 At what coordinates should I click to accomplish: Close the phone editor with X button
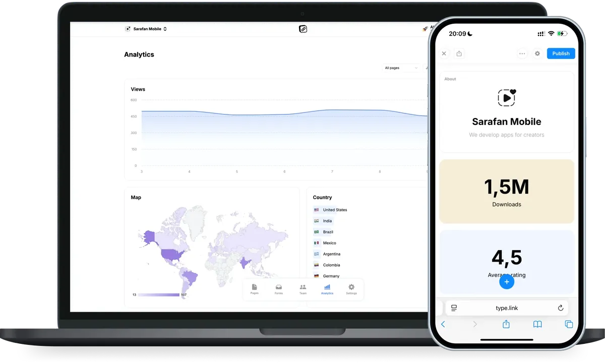(444, 53)
